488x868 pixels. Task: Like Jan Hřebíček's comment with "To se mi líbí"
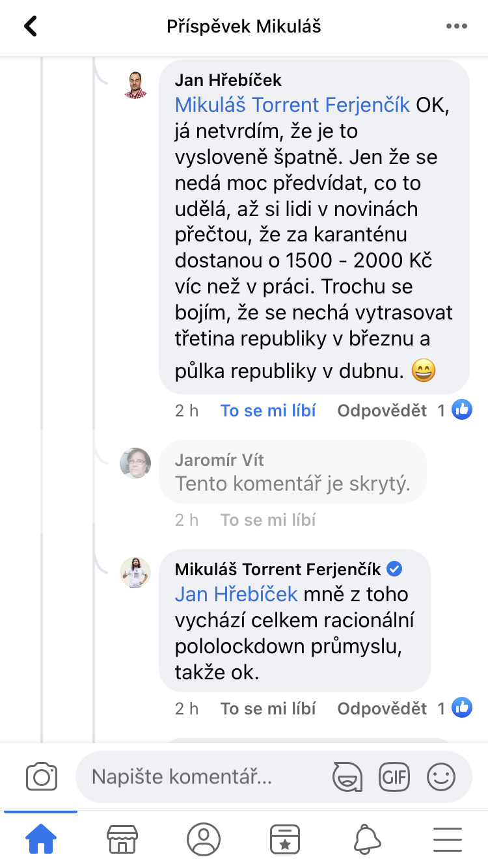(x=268, y=411)
